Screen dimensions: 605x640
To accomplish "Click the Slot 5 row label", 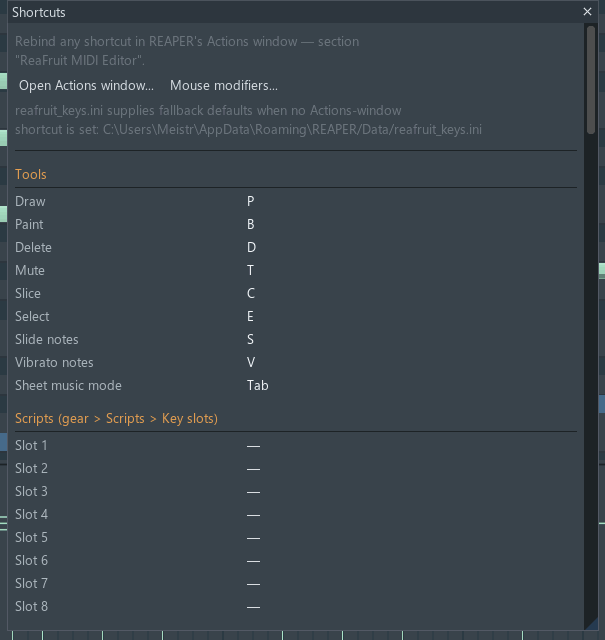I will point(31,538).
